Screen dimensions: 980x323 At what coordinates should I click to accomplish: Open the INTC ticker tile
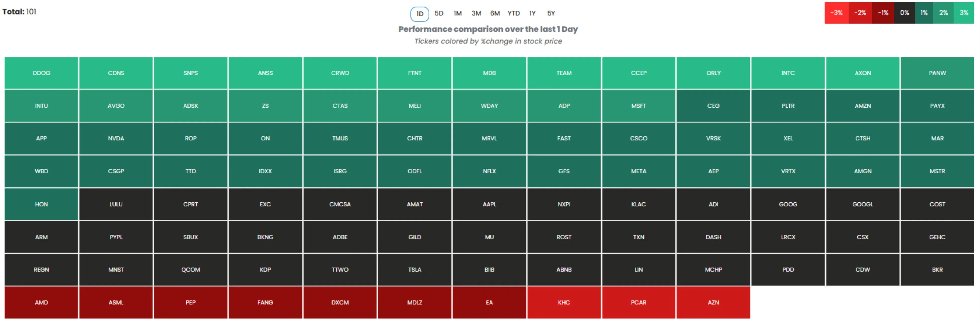pyautogui.click(x=788, y=73)
